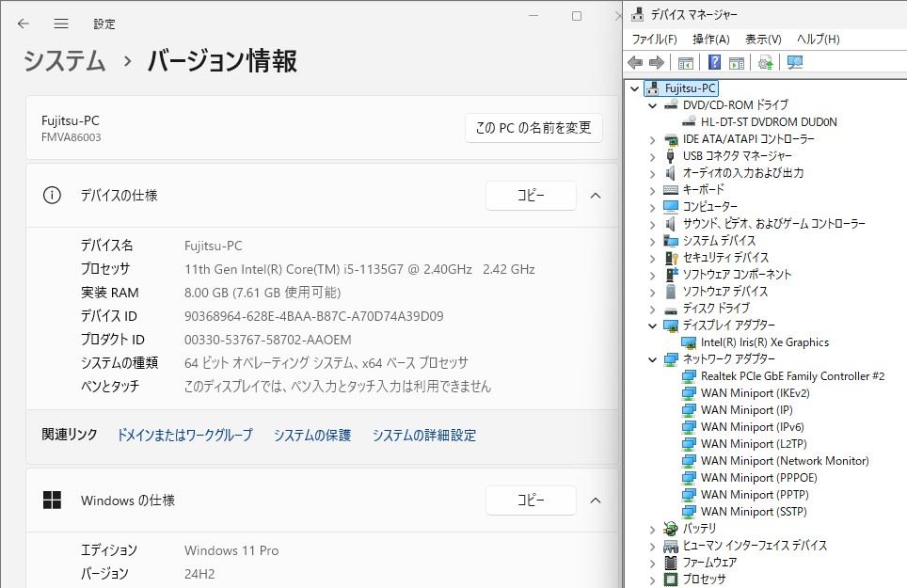Collapse ディスプレイ アダプター category
The width and height of the screenshot is (907, 588).
click(652, 326)
